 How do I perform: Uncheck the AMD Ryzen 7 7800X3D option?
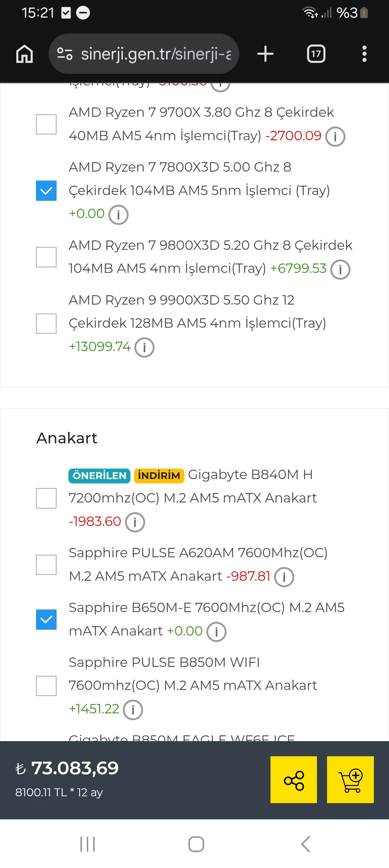pyautogui.click(x=46, y=190)
